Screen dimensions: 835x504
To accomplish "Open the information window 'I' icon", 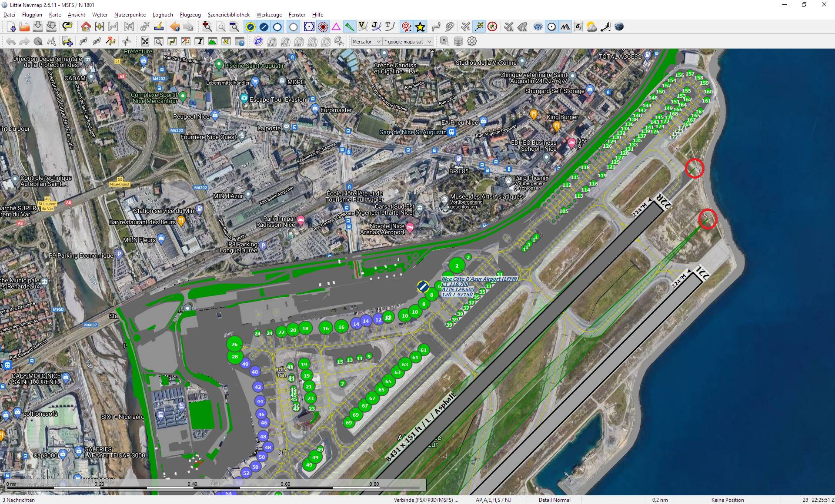I will tap(200, 42).
